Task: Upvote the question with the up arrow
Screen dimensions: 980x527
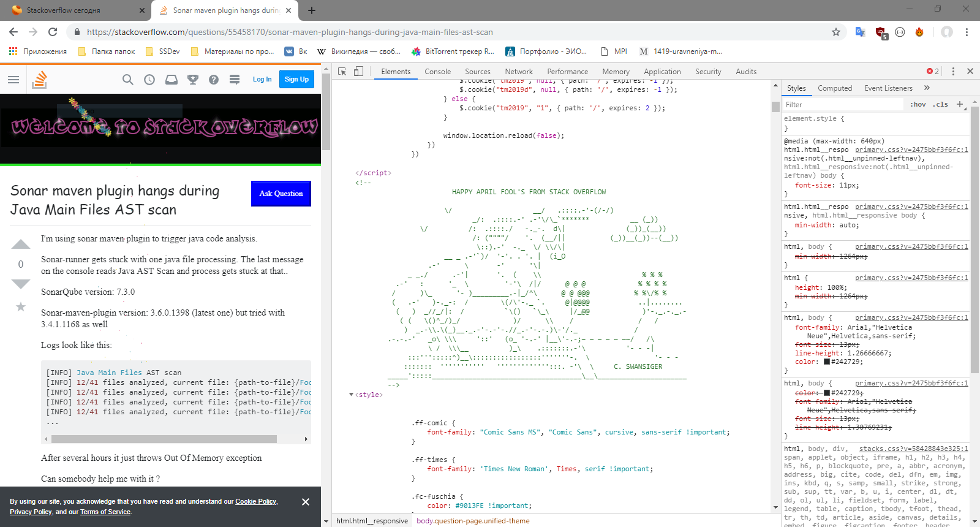Action: point(21,244)
